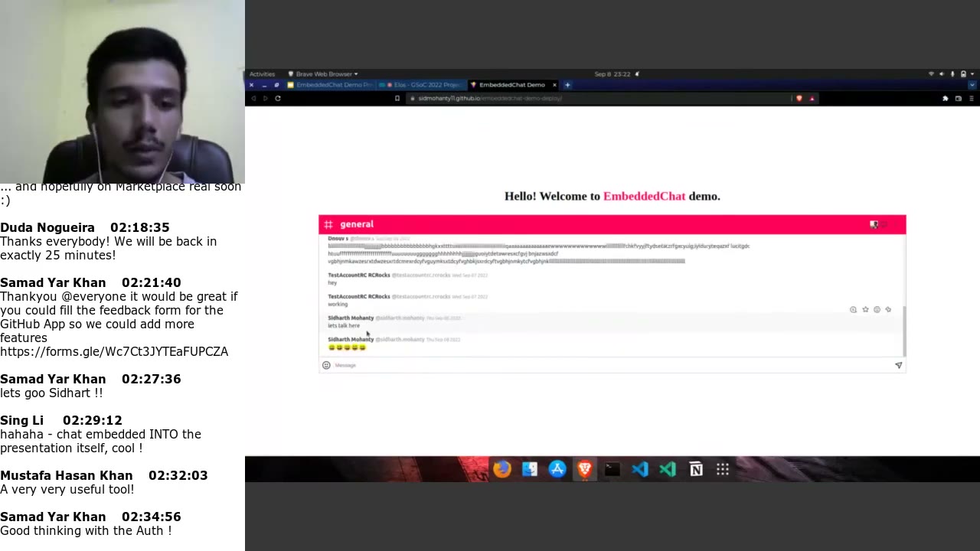980x551 pixels.
Task: Open green VS Code Insiders dock icon
Action: click(668, 469)
